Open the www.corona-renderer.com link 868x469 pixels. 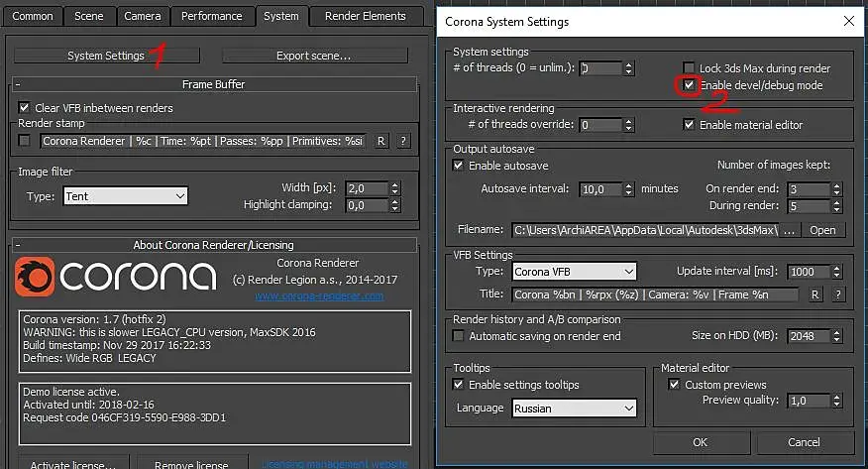click(x=319, y=296)
